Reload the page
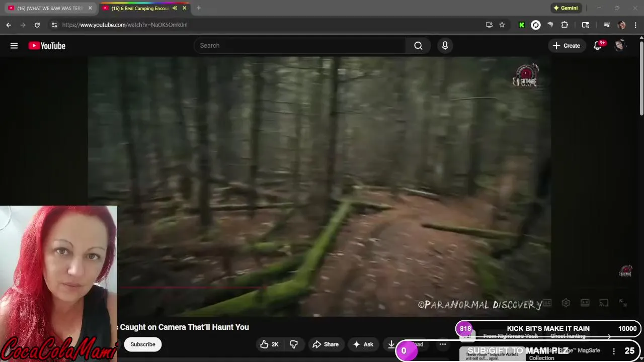The width and height of the screenshot is (644, 362). pos(37,25)
